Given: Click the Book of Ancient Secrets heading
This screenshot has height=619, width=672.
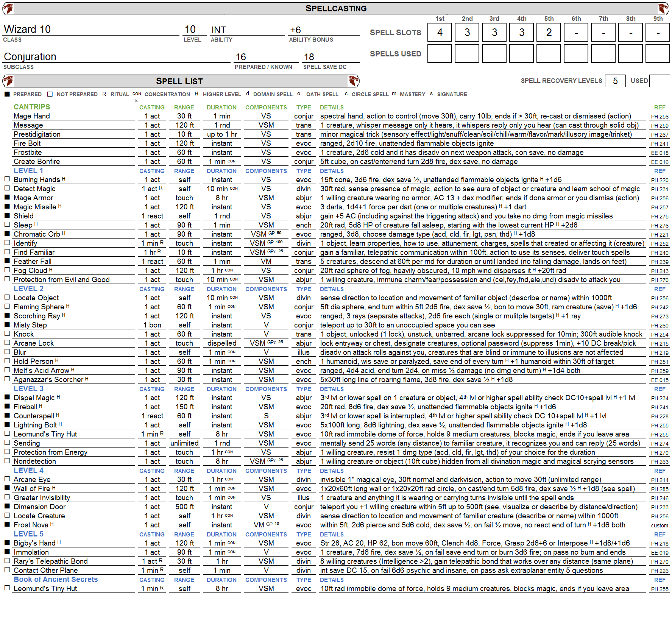Looking at the screenshot, I should 56,579.
